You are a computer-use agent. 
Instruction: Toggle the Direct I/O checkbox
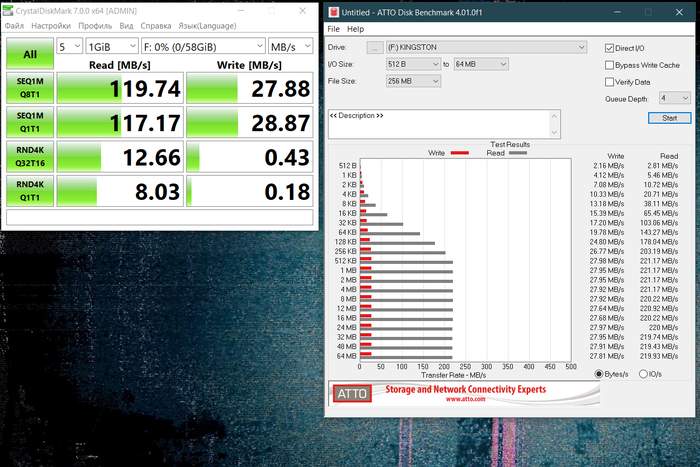609,48
